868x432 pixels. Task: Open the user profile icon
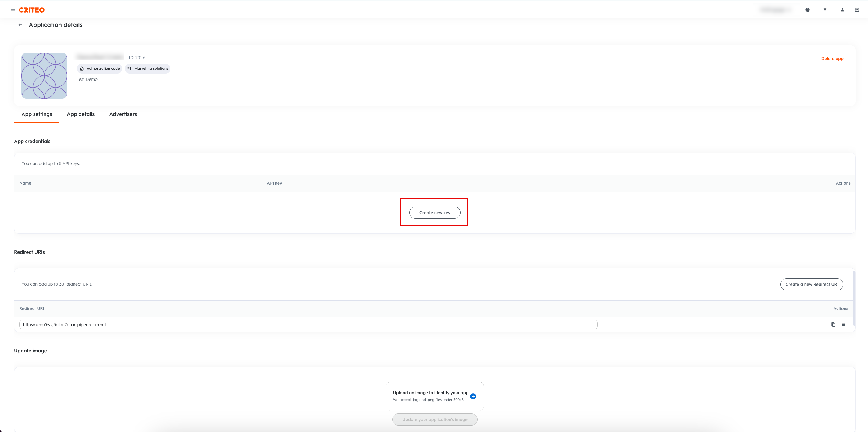point(842,10)
